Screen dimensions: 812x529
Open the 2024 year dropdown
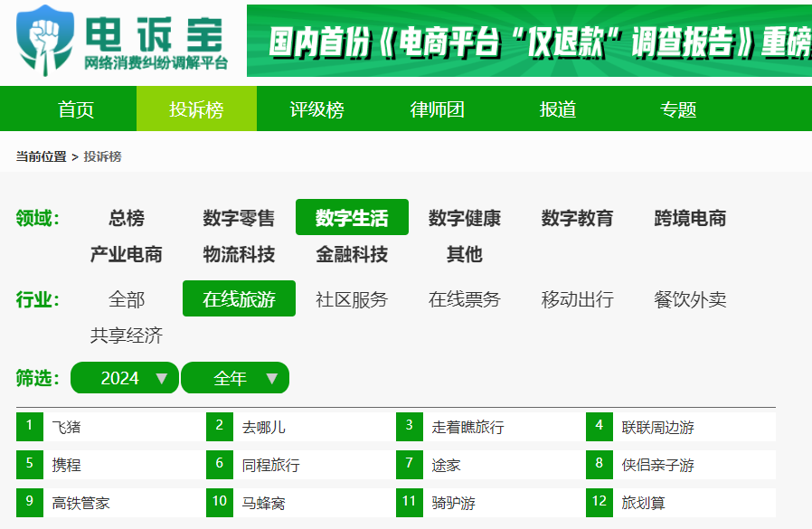click(x=125, y=378)
